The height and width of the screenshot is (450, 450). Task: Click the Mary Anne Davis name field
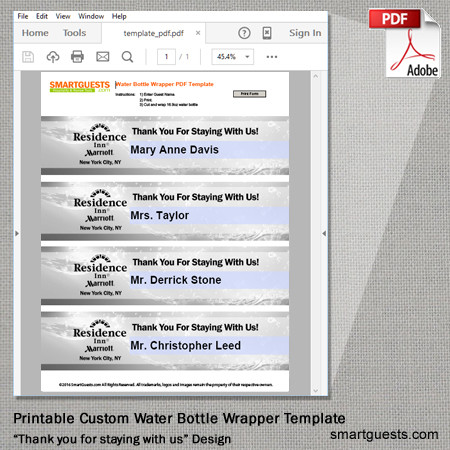(x=209, y=150)
